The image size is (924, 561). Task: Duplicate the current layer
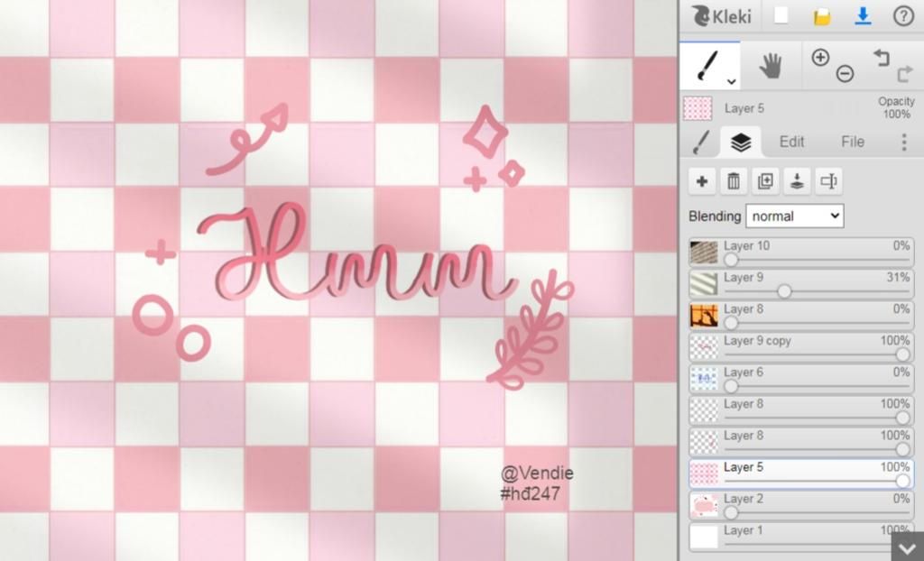(765, 181)
